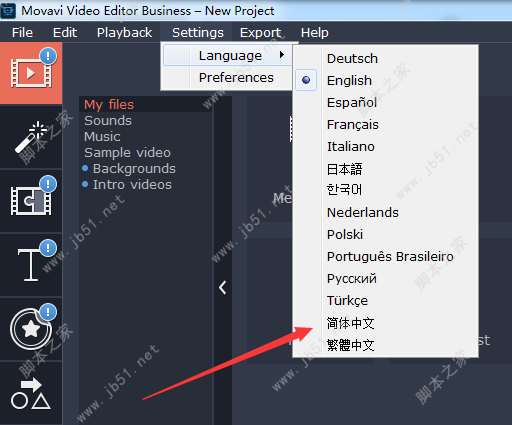512x425 pixels.
Task: Collapse the side panel with left chevron
Action: (223, 287)
